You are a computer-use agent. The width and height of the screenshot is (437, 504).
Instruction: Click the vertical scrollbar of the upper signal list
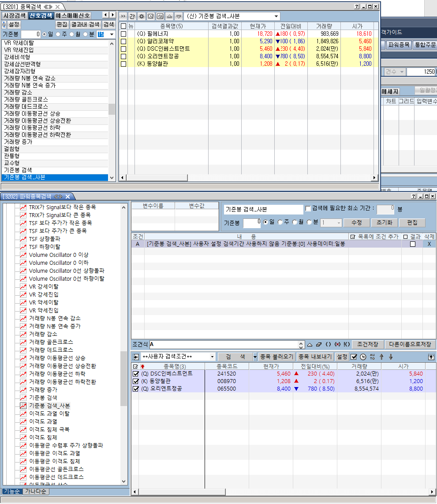point(112,109)
